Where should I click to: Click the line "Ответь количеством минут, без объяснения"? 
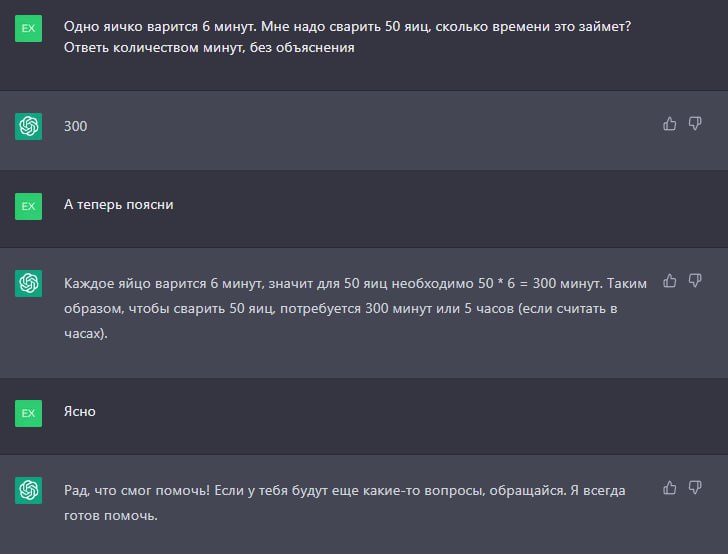click(209, 47)
